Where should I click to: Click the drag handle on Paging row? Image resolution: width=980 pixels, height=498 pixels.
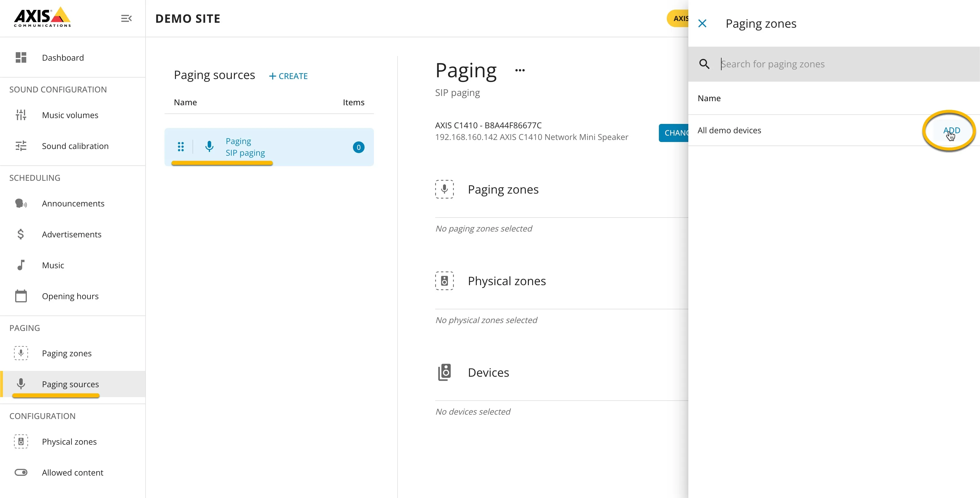point(181,147)
